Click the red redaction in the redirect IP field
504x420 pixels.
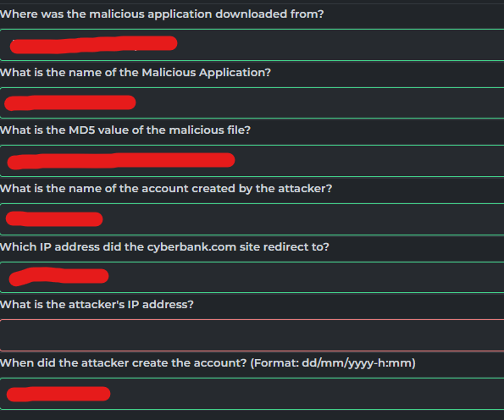(58, 276)
